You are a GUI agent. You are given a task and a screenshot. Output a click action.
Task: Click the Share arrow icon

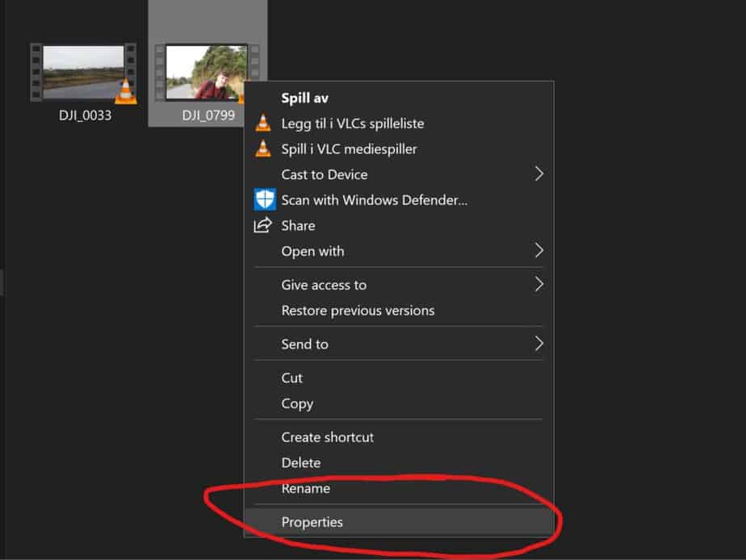(262, 225)
